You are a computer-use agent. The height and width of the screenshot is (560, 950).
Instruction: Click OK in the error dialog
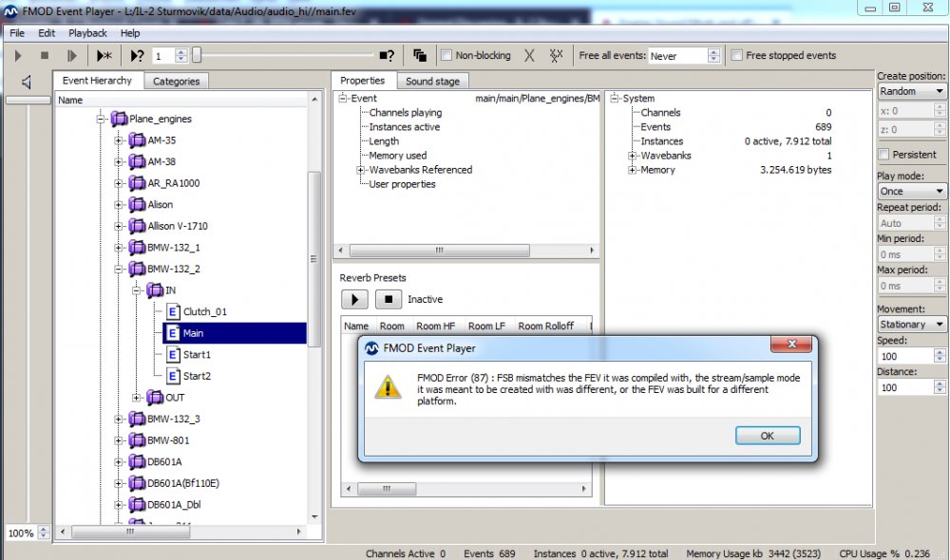click(x=768, y=436)
